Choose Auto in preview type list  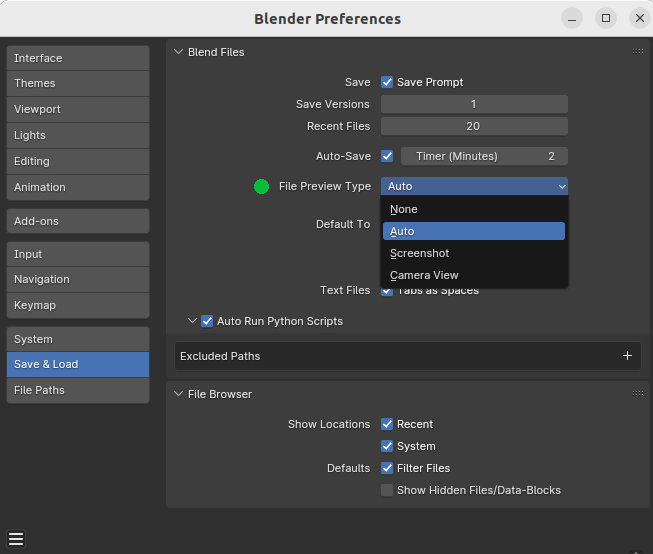tap(474, 231)
